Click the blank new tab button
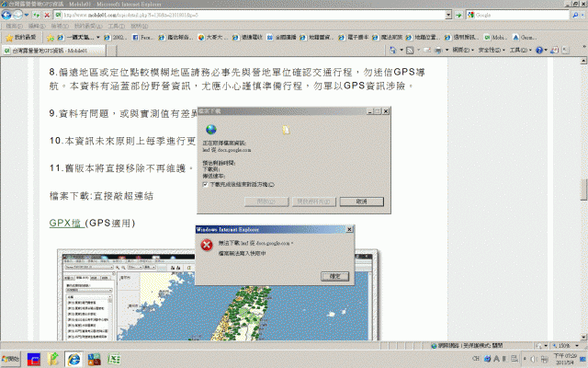This screenshot has width=588, height=368. tap(112, 51)
